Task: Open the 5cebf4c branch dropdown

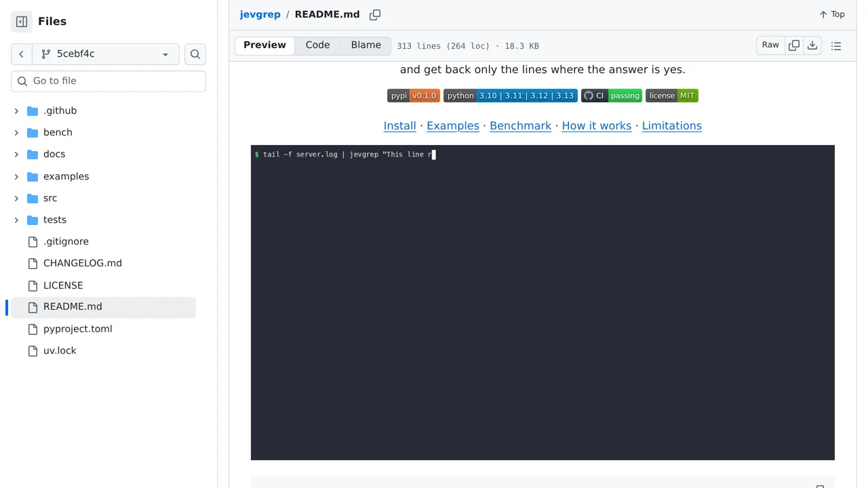Action: (106, 54)
